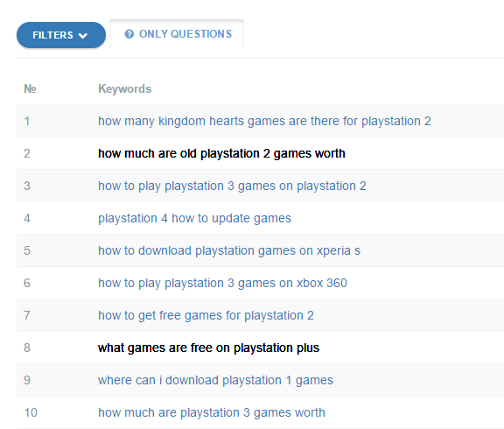Click the question mark icon beside Only Questions
Image resolution: width=504 pixels, height=429 pixels.
[129, 34]
